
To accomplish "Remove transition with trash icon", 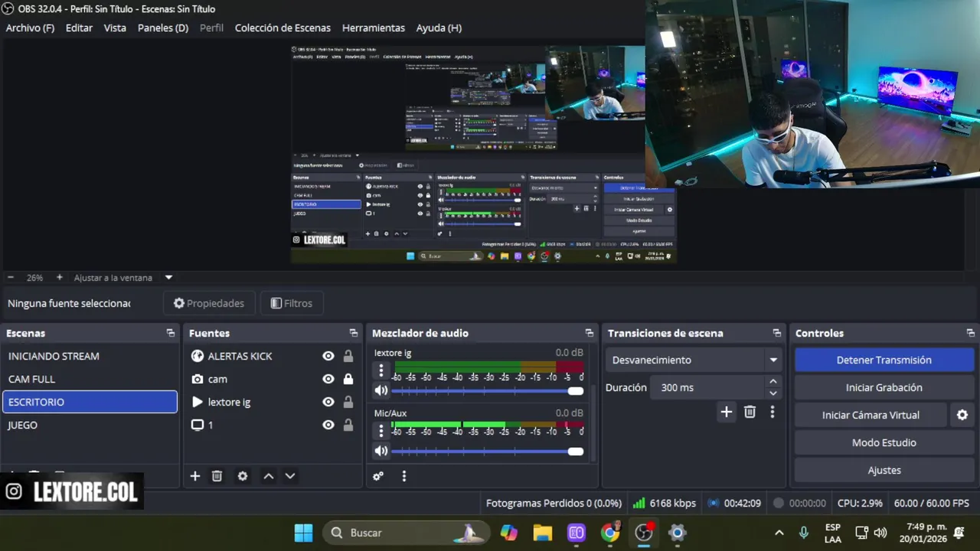I will coord(750,412).
